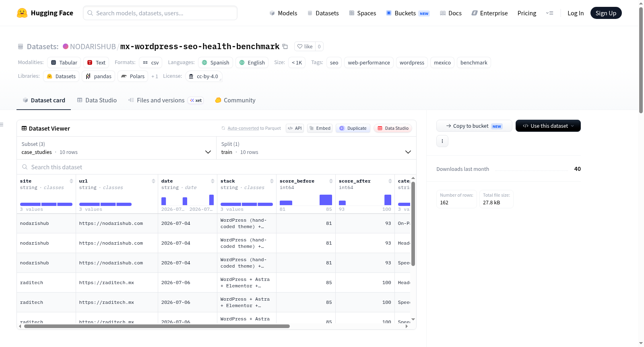Switch to the Data Studio tab
This screenshot has height=347, width=644.
[97, 100]
